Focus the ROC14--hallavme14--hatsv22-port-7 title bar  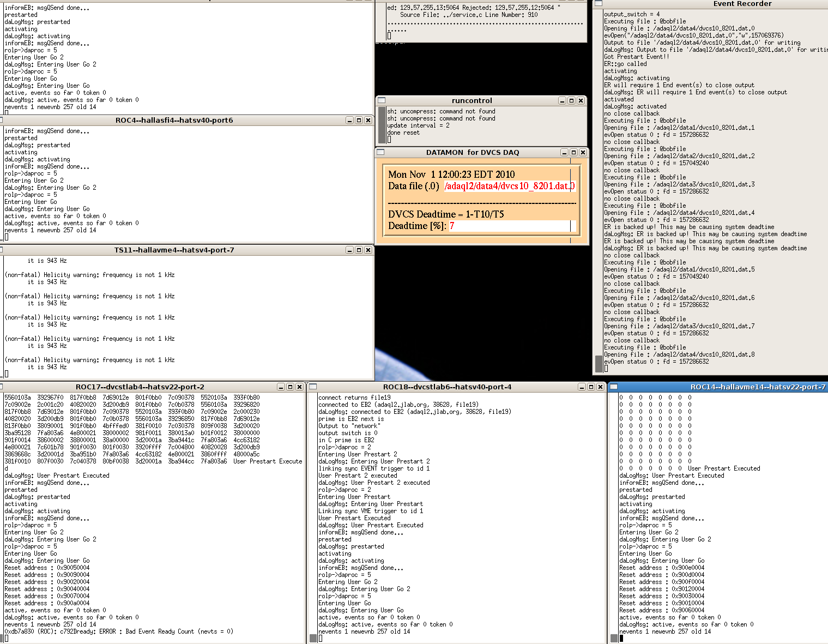tap(758, 387)
